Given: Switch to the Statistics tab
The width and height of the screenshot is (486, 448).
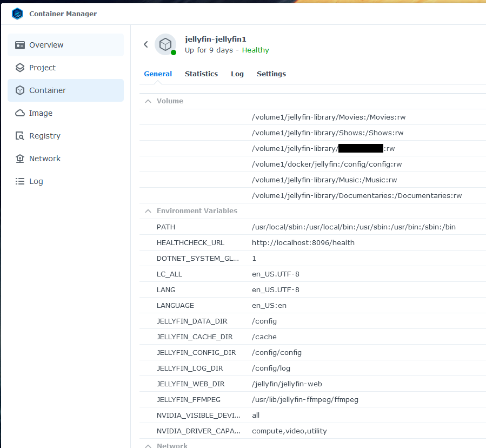Looking at the screenshot, I should [201, 74].
